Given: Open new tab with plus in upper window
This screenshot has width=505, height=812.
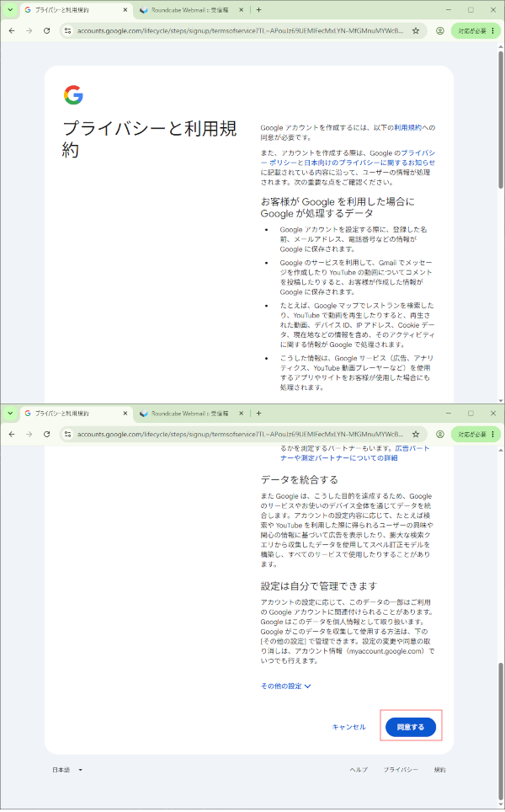Looking at the screenshot, I should coord(258,10).
